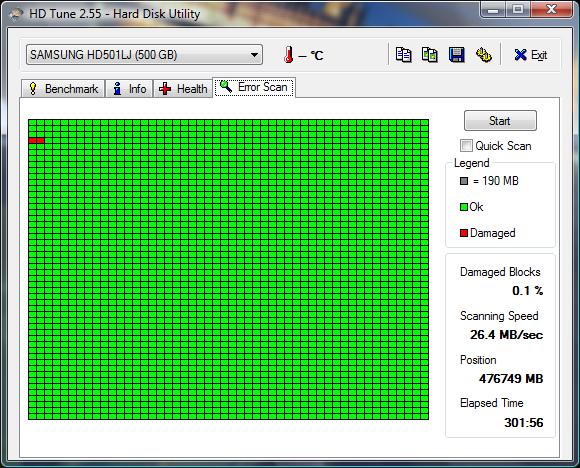Close the HD Tune window

tap(552, 10)
